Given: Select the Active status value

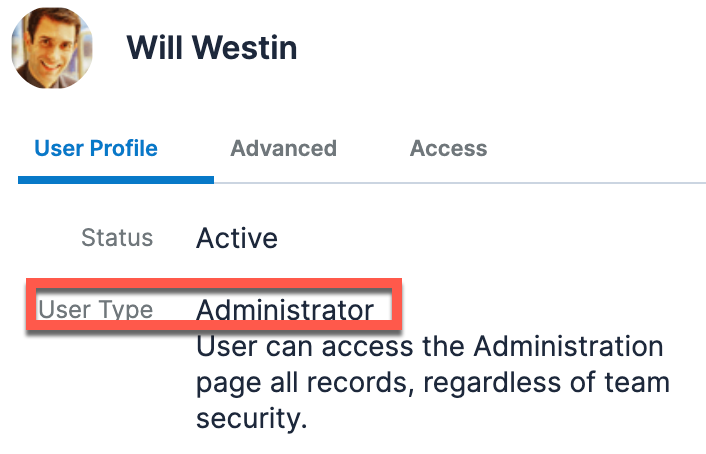Looking at the screenshot, I should pyautogui.click(x=237, y=238).
